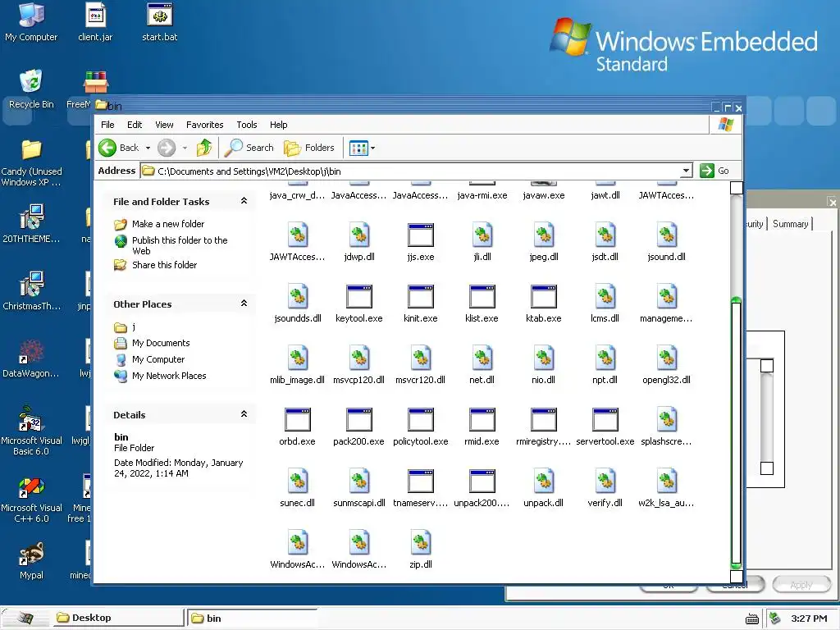Go to My Network Places
Viewport: 840px width, 630px height.
[x=169, y=376]
